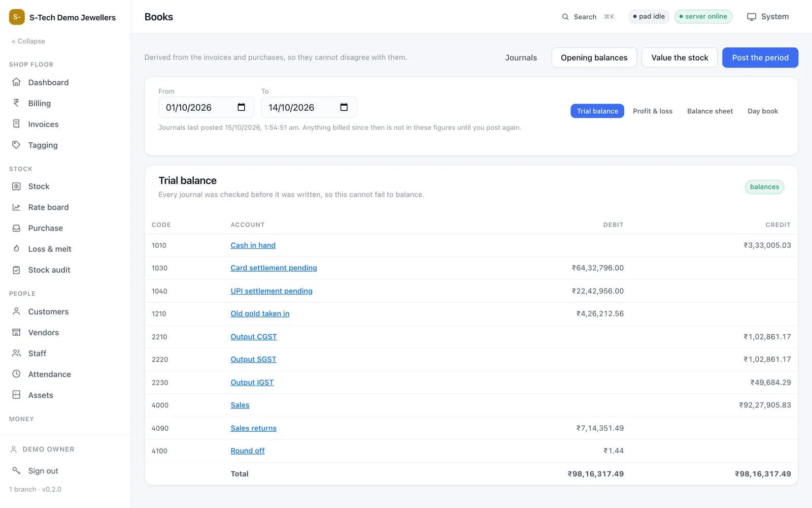Open the Dashboard home icon
The height and width of the screenshot is (508, 812).
pyautogui.click(x=16, y=82)
